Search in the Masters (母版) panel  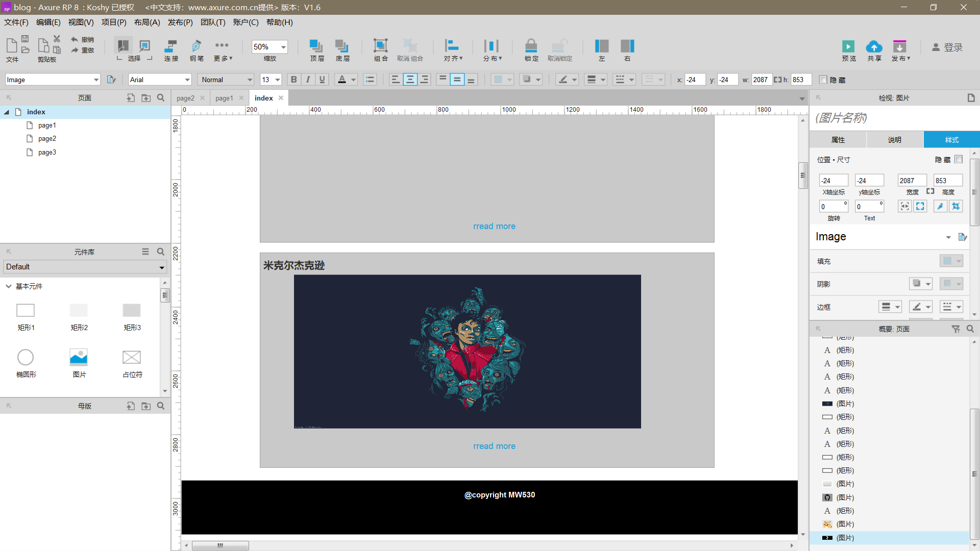click(x=161, y=406)
